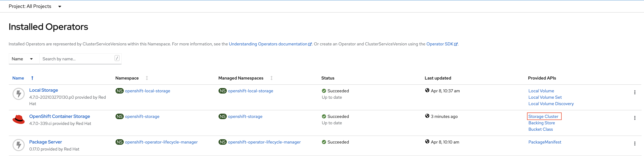Image resolution: width=644 pixels, height=156 pixels.
Task: Open kebab actions menu for Package Server
Action: click(635, 144)
